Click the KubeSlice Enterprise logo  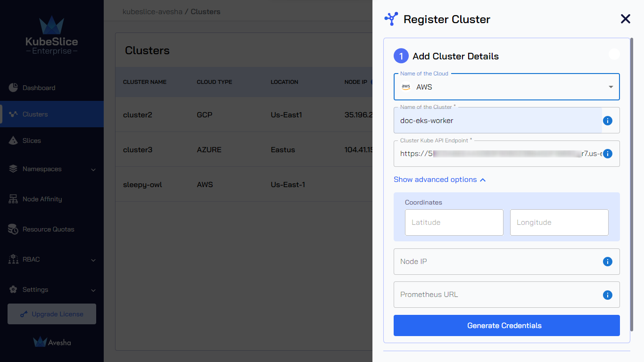coord(52,36)
